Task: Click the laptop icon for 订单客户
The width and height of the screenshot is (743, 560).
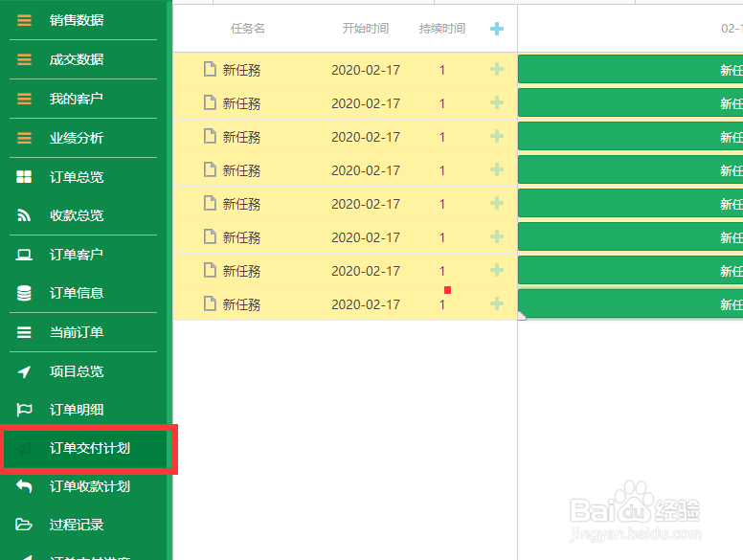Action: click(24, 255)
